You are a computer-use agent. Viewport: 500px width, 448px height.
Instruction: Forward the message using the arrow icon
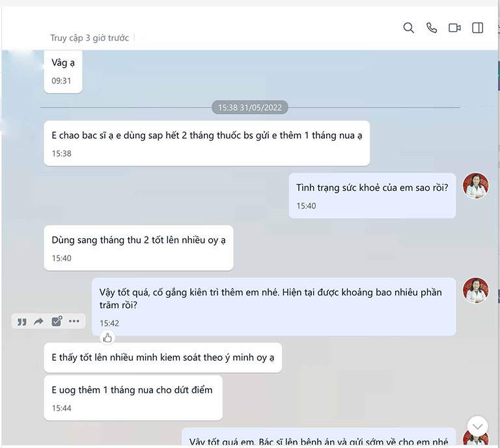(38, 322)
